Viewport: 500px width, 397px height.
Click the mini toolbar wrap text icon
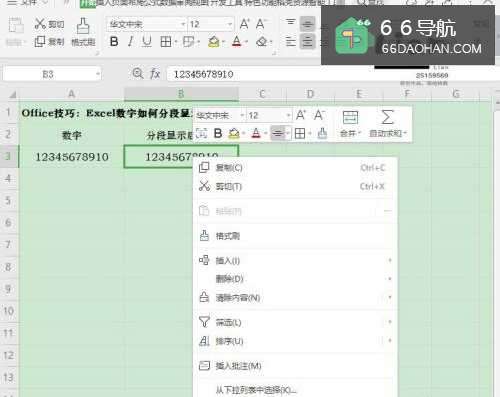click(x=201, y=133)
